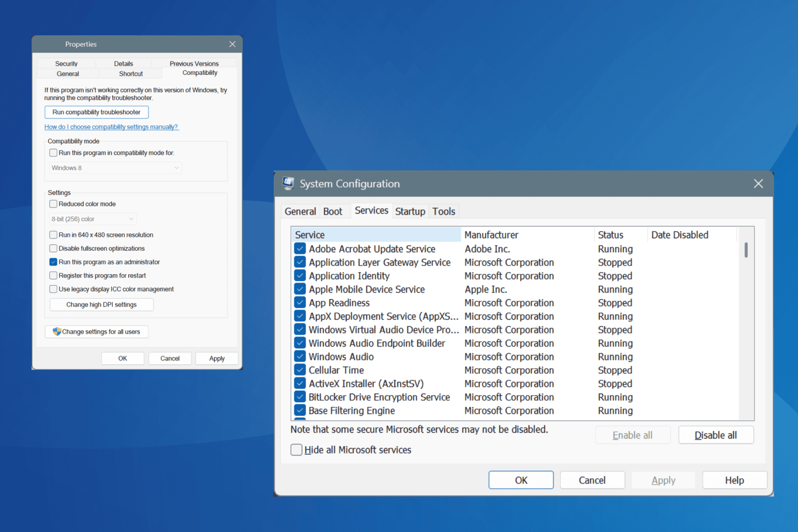Uncheck Apple Mobile Device Service
798x532 pixels.
click(x=300, y=289)
